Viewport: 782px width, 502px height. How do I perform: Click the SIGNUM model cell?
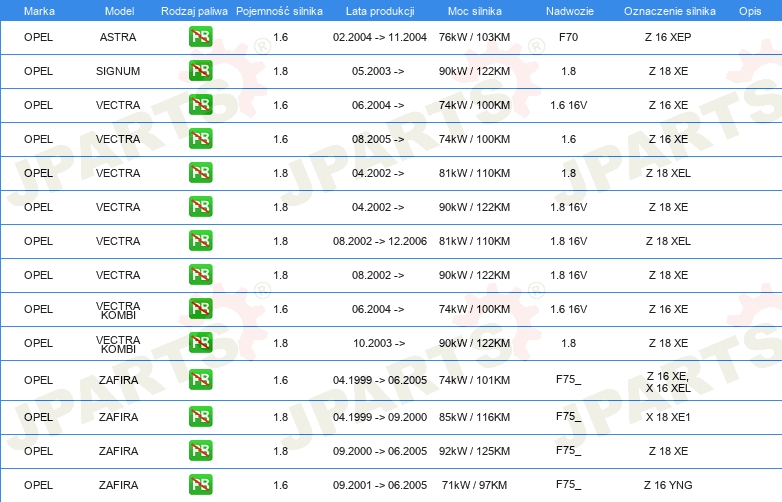tap(118, 71)
